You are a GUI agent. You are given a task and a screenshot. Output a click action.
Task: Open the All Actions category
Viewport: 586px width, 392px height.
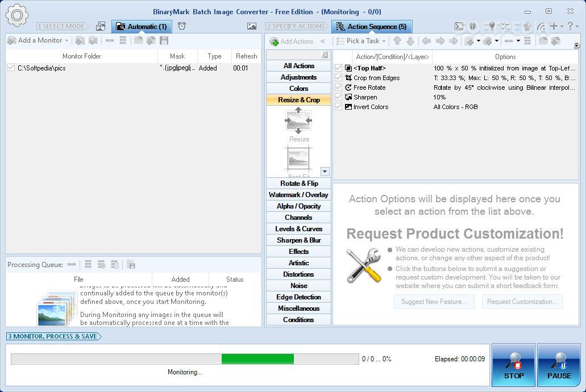click(298, 66)
